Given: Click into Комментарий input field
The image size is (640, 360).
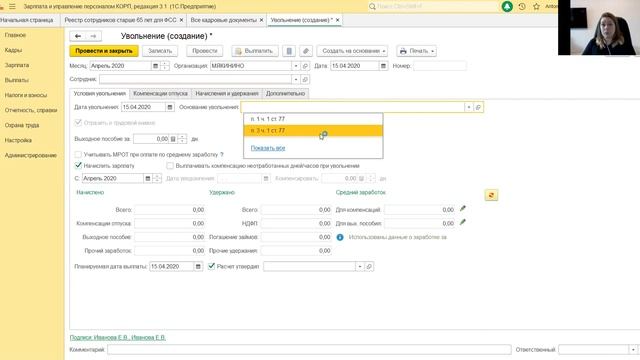Looking at the screenshot, I should click(x=309, y=349).
